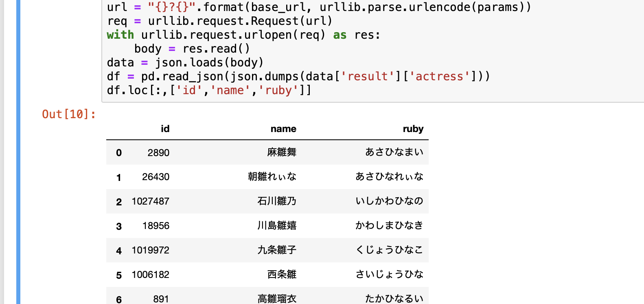
Task: Click the ruby cell さいじょうひな
Action: pyautogui.click(x=389, y=275)
